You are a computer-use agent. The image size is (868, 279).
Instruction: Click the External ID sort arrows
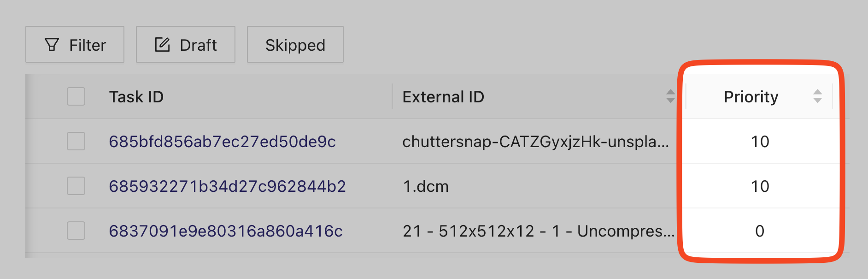[670, 96]
